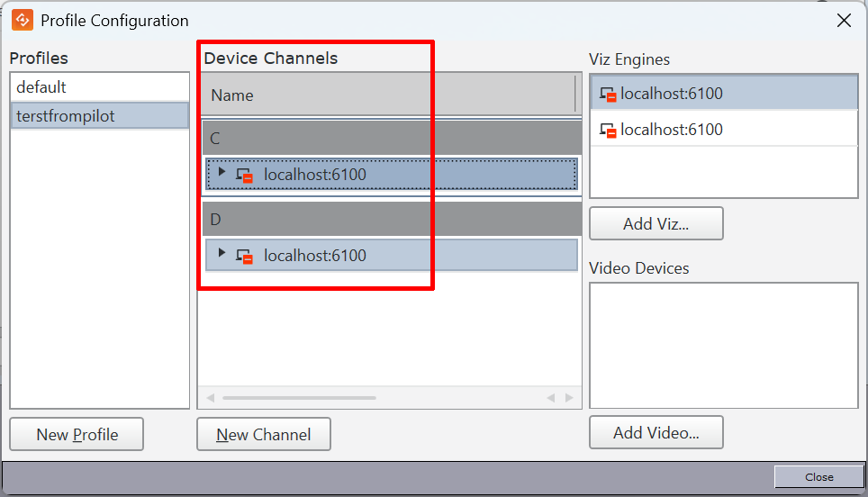The width and height of the screenshot is (868, 497).
Task: Select the default profile
Action: click(x=99, y=87)
